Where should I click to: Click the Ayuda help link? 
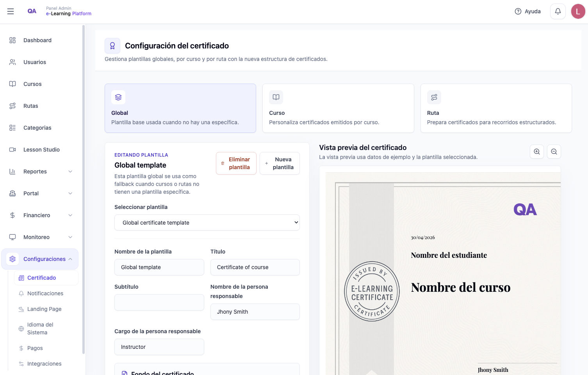click(x=528, y=11)
